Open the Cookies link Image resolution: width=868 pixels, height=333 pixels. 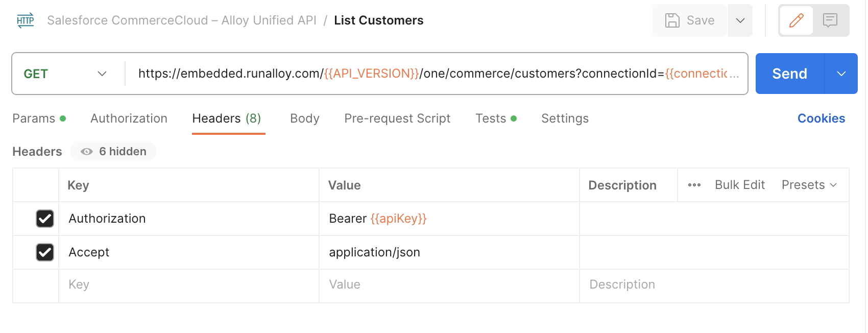[x=821, y=118]
